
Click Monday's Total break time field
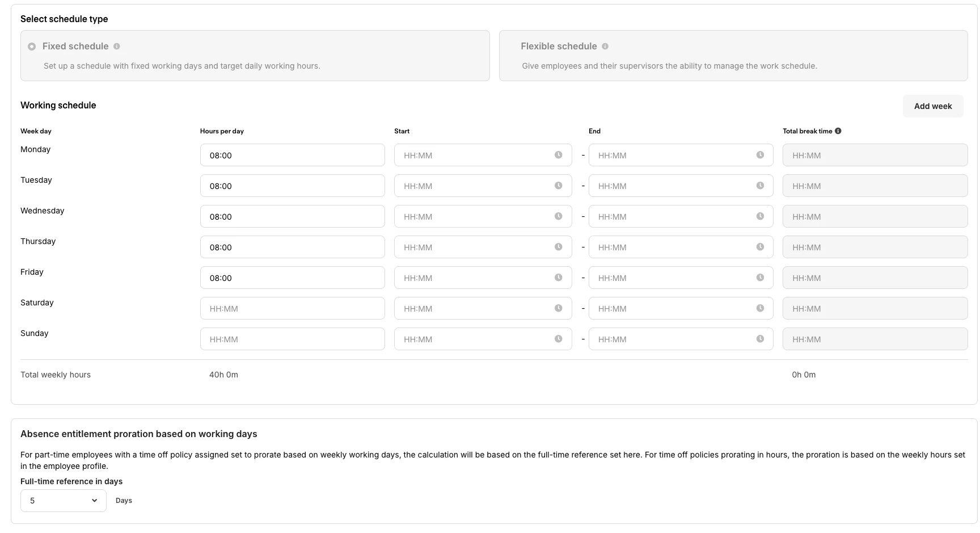pyautogui.click(x=875, y=155)
